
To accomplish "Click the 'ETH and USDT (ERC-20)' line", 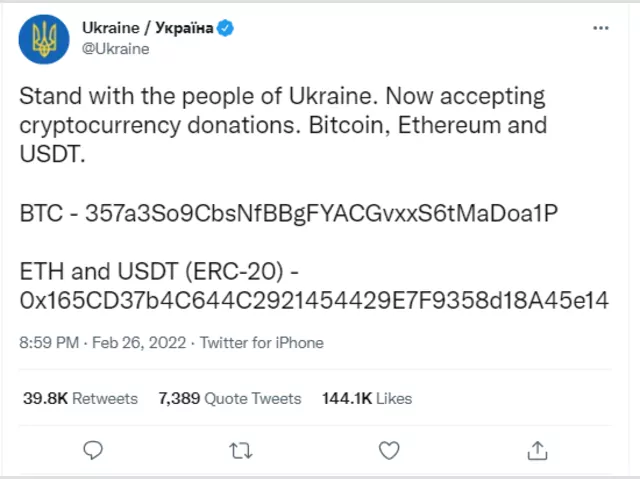I will point(159,271).
